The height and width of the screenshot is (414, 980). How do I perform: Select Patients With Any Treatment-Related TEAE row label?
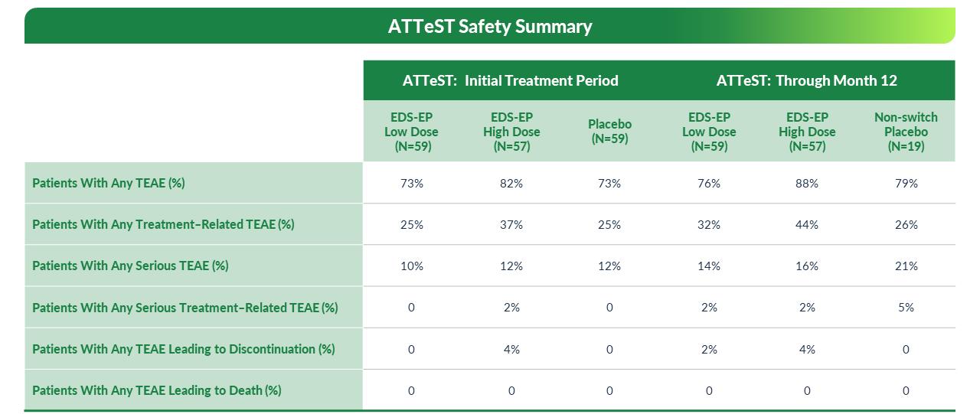[163, 225]
